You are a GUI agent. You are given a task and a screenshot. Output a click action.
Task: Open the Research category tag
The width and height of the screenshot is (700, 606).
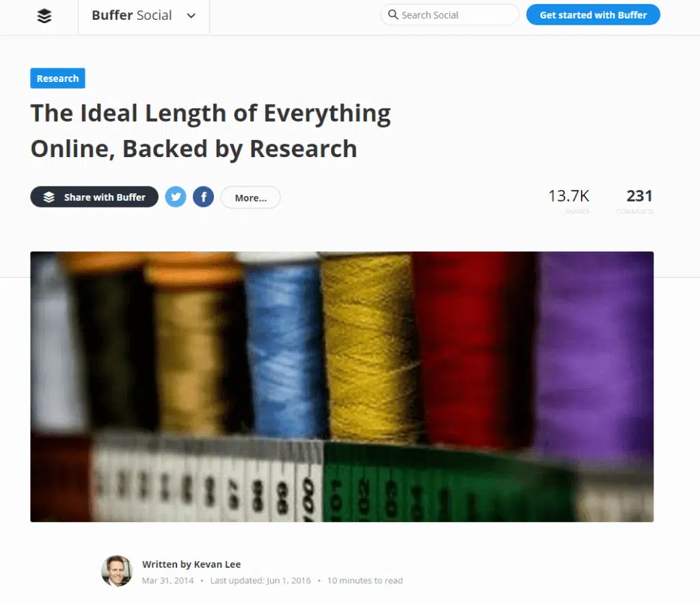57,78
